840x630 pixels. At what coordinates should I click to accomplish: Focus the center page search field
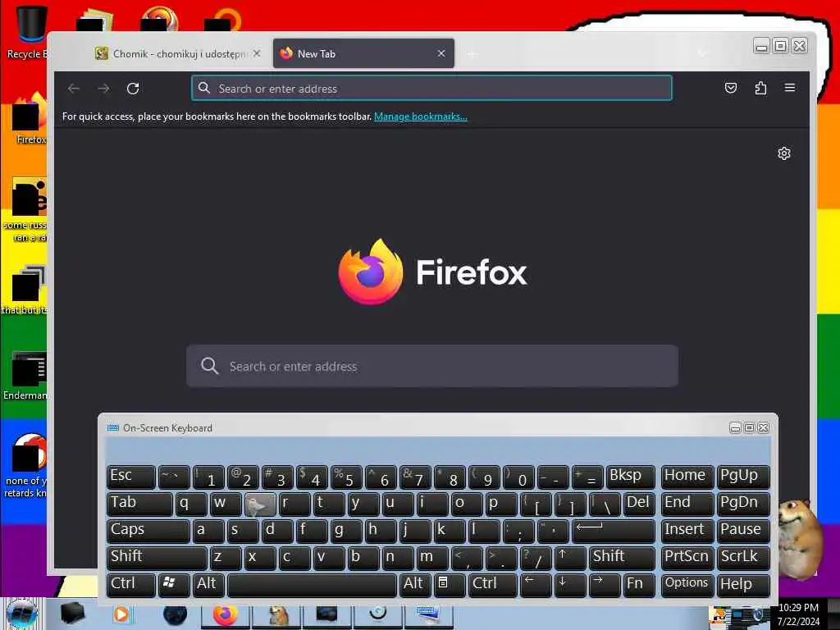[431, 366]
